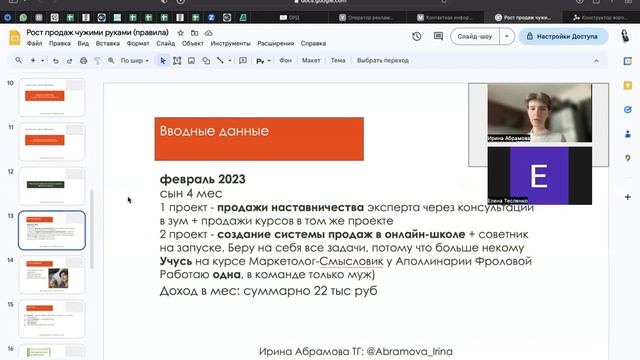The image size is (640, 360).
Task: Select the line tool
Action: [x=220, y=60]
